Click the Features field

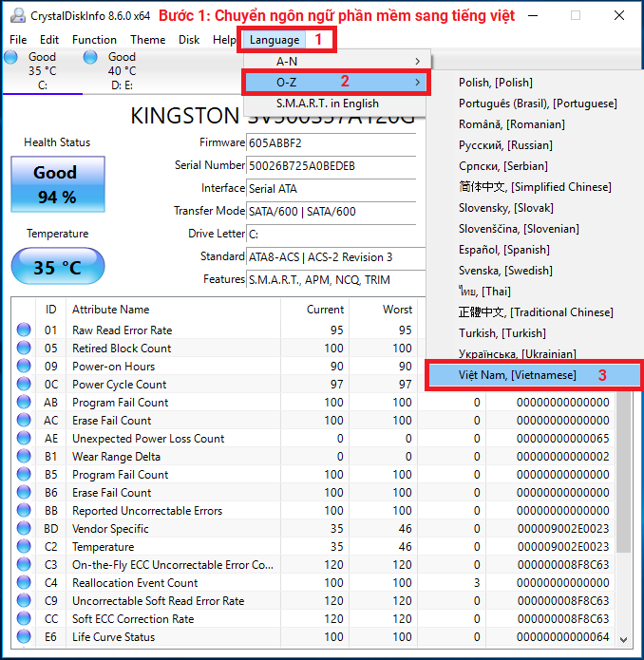336,279
